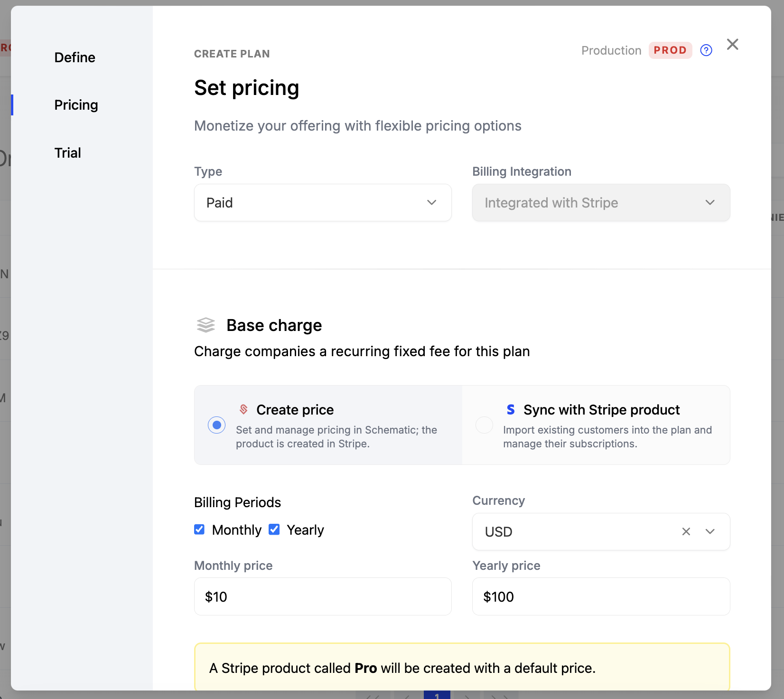Select Sync with Stripe product radio

484,425
